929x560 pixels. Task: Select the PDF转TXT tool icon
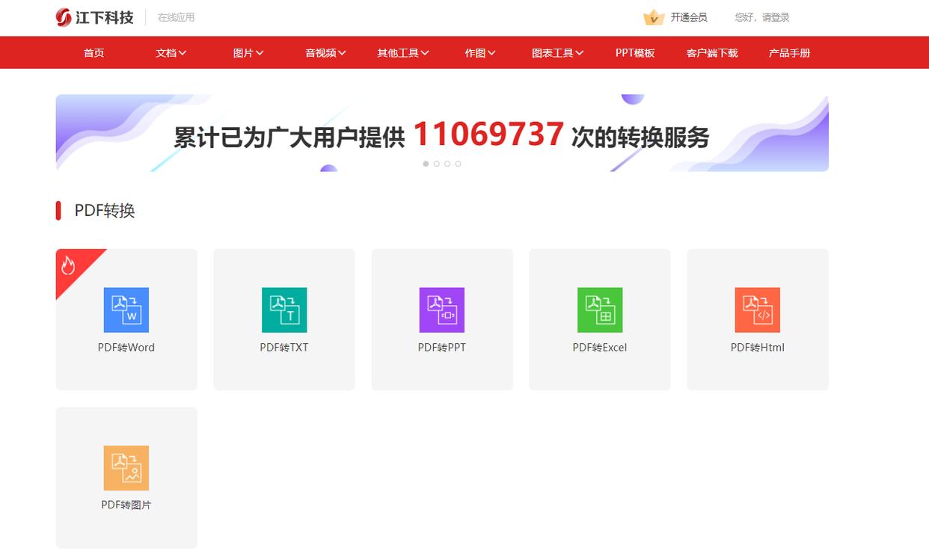click(x=284, y=310)
